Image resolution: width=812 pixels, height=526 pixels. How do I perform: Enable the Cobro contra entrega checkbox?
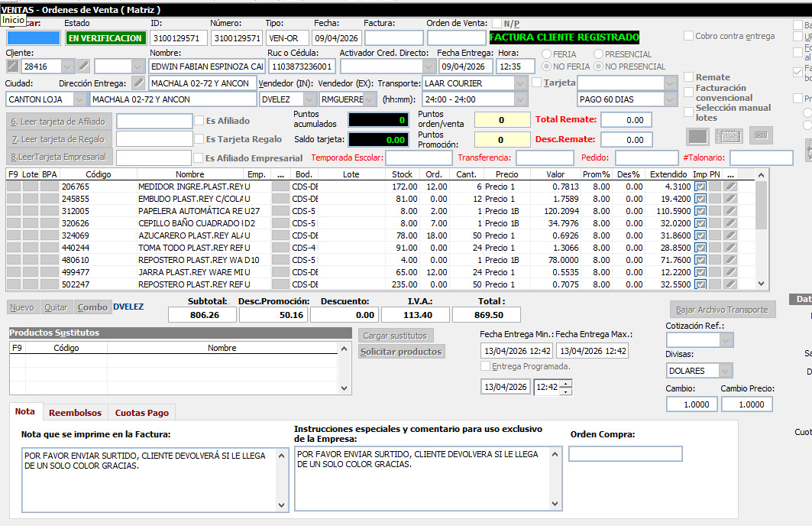pyautogui.click(x=689, y=36)
